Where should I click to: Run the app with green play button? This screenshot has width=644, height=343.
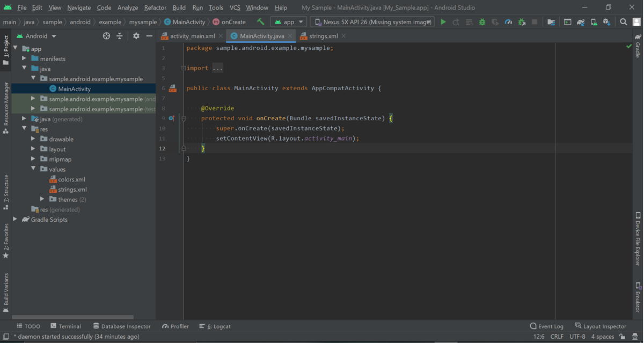point(443,22)
